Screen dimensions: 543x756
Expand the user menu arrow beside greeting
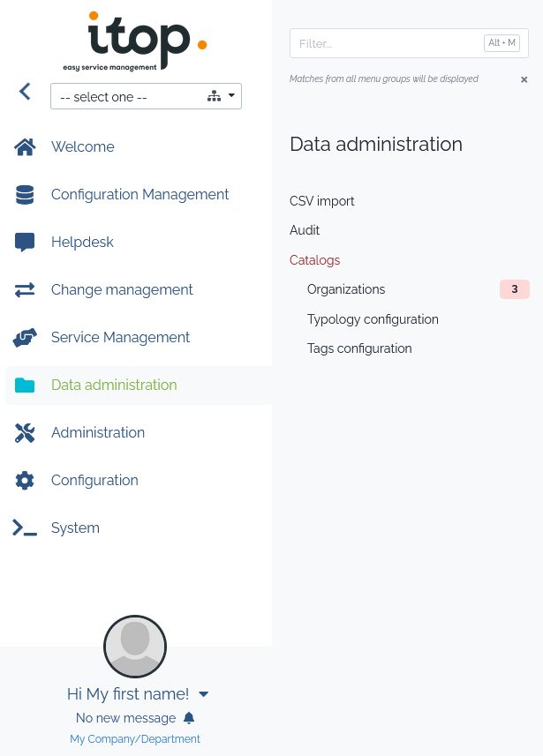[x=203, y=694]
